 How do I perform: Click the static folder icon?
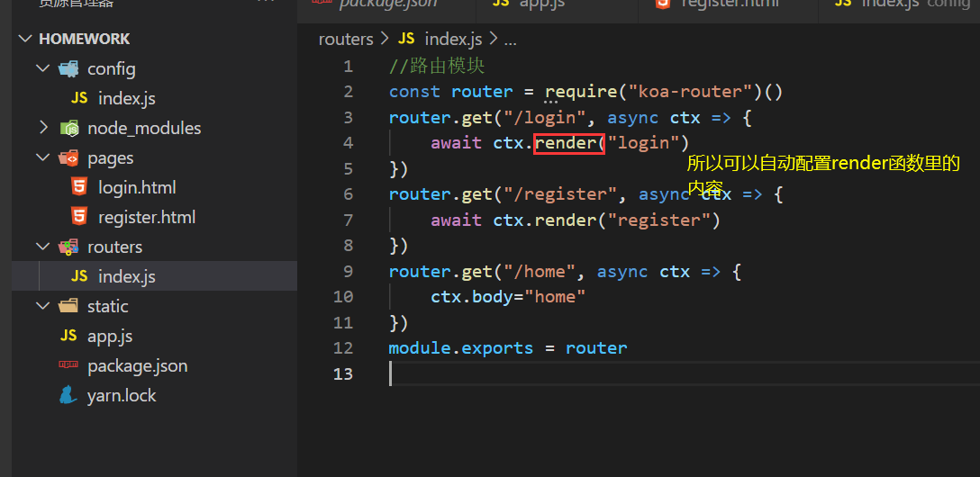(68, 306)
